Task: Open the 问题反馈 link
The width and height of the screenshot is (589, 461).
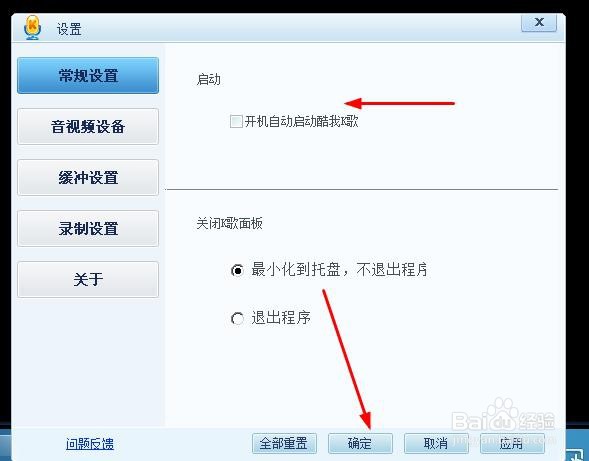Action: pos(90,444)
